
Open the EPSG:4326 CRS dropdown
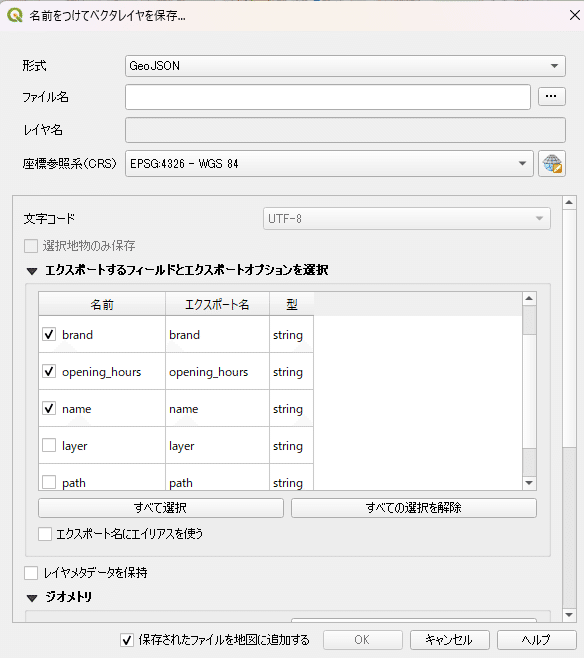tap(329, 164)
